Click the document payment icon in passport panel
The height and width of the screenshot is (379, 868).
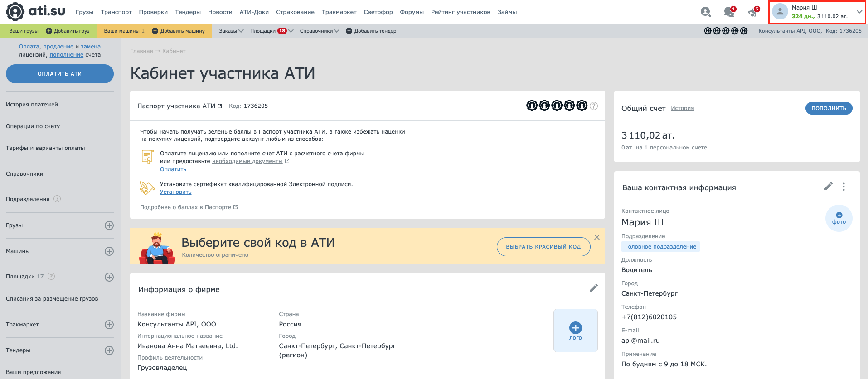pos(147,157)
